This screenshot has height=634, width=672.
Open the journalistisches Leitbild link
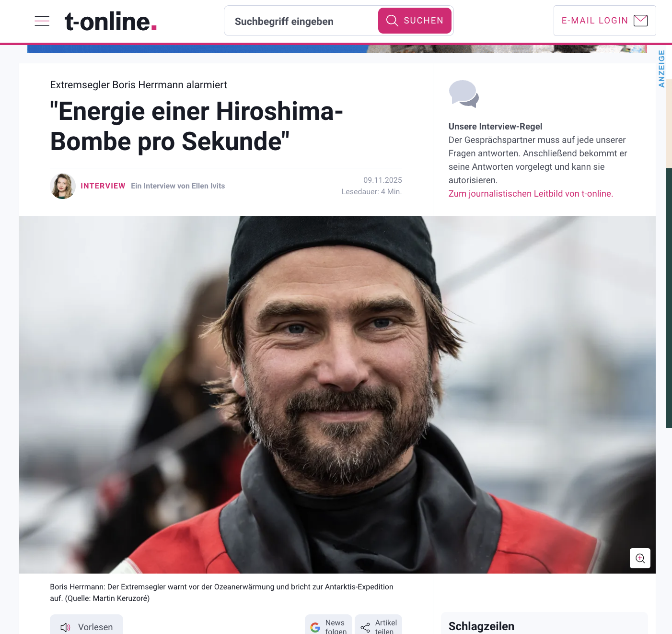click(x=531, y=194)
